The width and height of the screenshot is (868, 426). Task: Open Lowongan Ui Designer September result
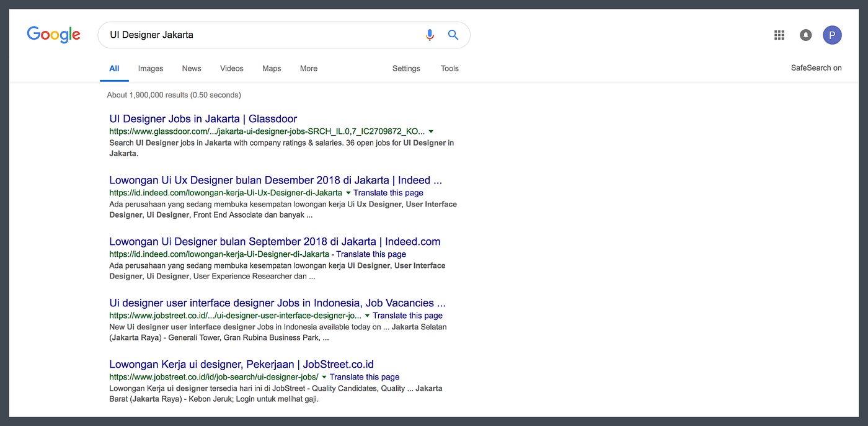[275, 242]
